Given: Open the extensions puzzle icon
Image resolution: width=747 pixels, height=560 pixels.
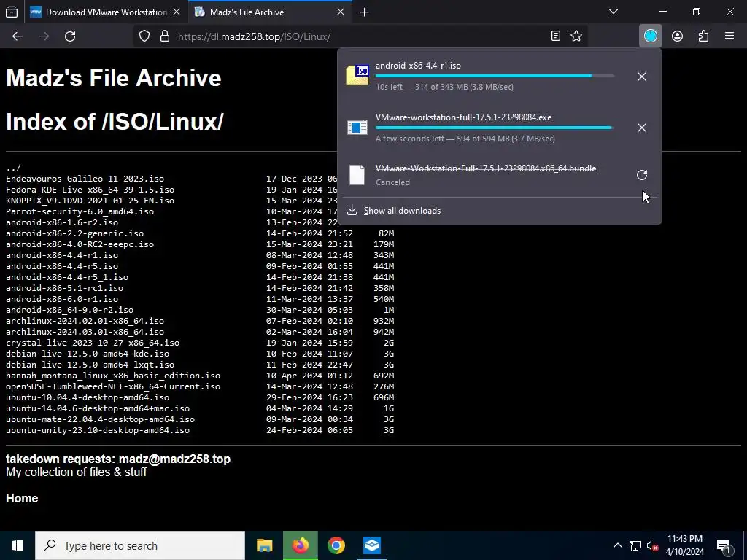Looking at the screenshot, I should (x=704, y=36).
